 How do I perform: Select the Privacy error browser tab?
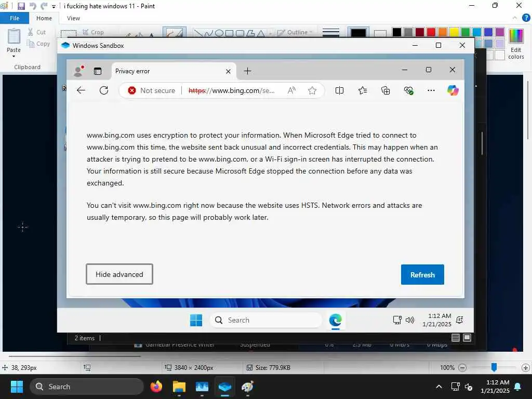(170, 71)
